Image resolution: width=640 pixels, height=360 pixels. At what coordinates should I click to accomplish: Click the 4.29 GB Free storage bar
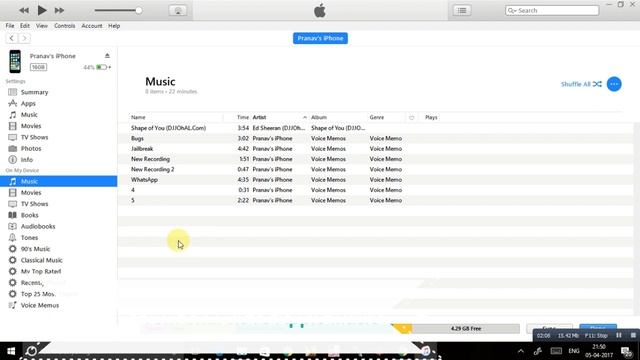466,328
